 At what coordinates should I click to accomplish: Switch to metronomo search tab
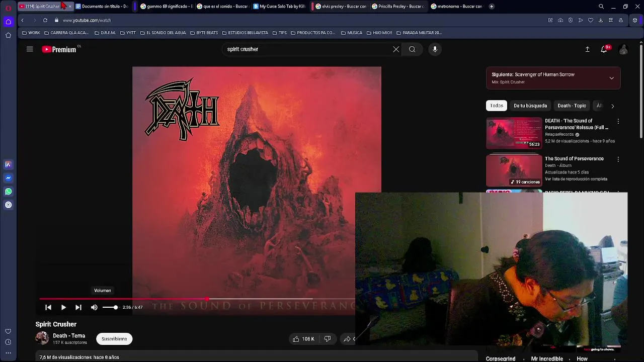456,6
